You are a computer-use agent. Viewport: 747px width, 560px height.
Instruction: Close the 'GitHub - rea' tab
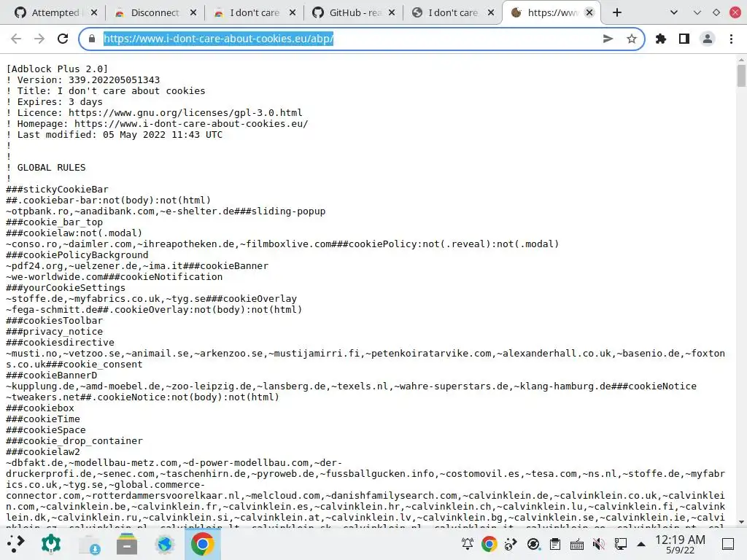392,12
